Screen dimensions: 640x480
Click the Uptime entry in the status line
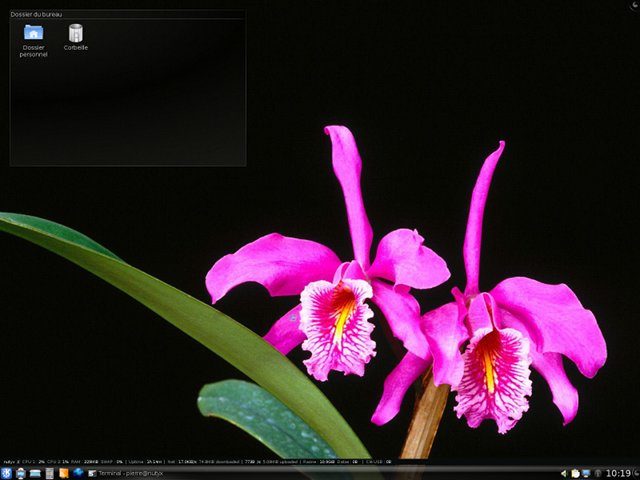146,462
